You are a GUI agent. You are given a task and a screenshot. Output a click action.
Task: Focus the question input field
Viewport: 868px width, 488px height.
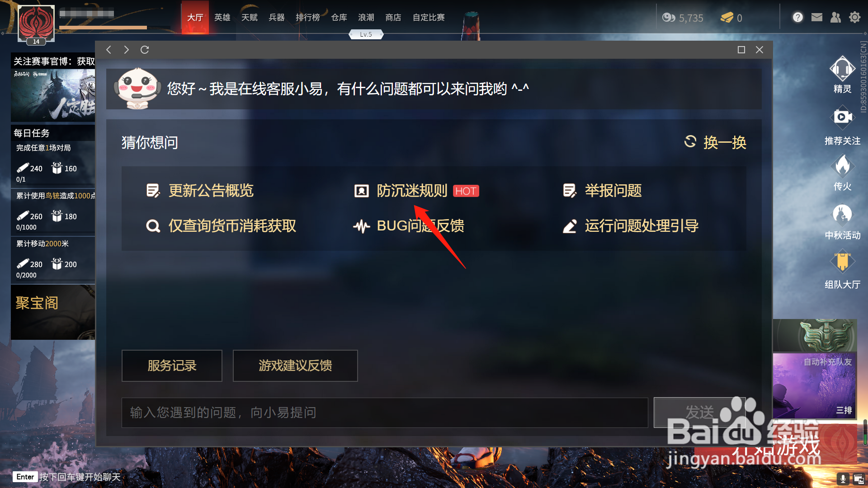[385, 413]
